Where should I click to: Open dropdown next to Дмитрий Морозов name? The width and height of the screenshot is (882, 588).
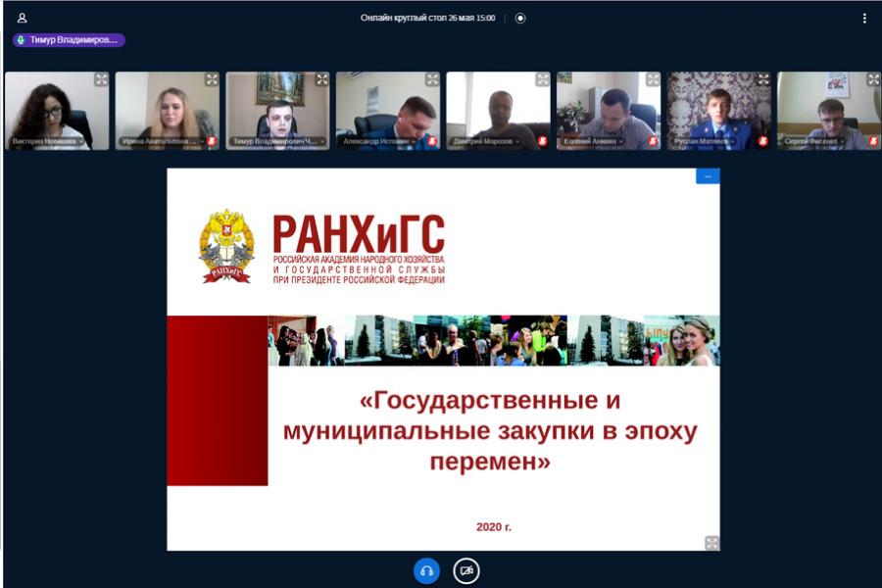click(517, 141)
